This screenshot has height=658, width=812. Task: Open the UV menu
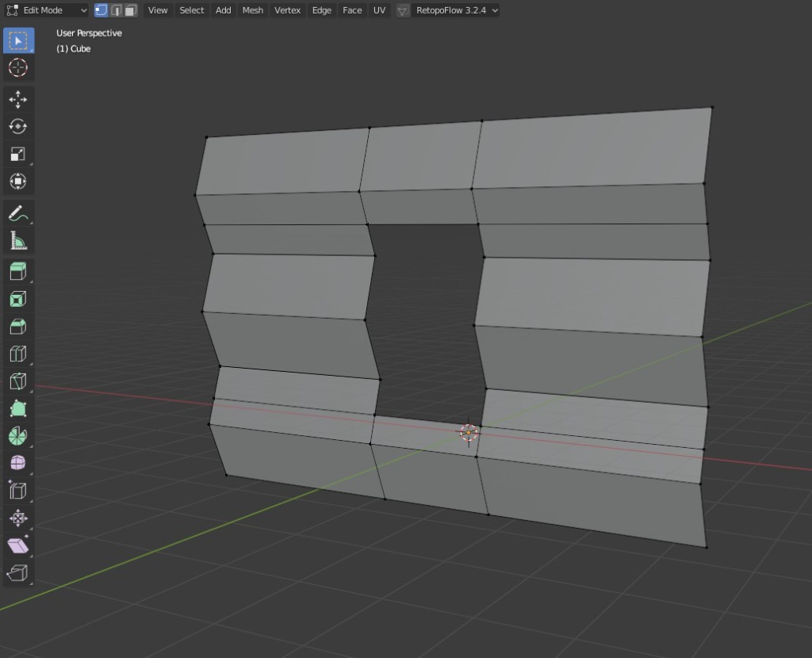coord(379,10)
